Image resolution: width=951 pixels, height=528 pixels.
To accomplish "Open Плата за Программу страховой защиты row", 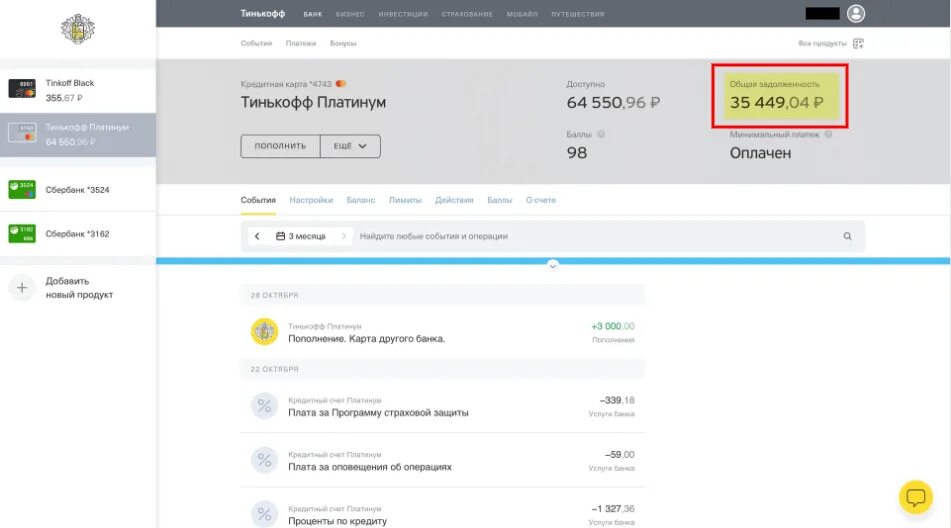I will 443,406.
